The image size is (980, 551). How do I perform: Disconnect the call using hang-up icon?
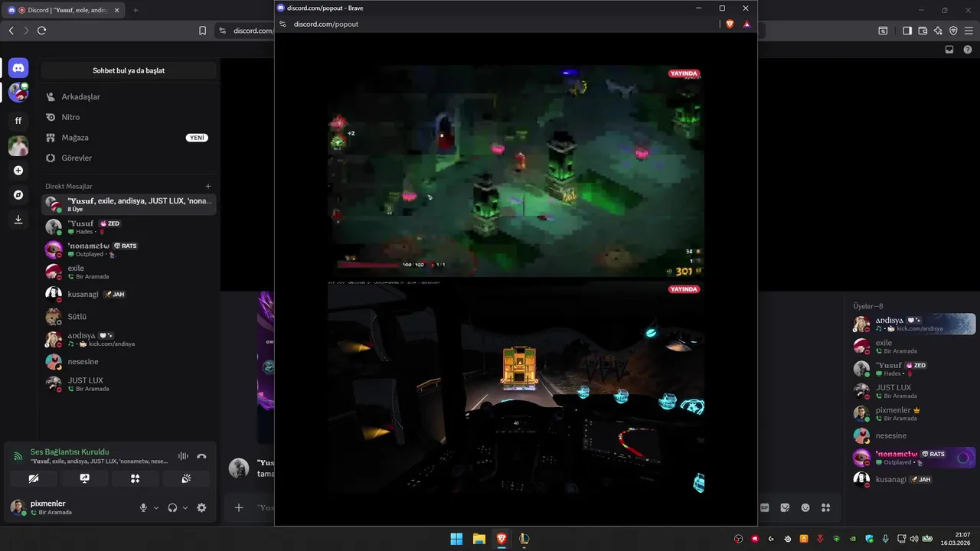201,456
